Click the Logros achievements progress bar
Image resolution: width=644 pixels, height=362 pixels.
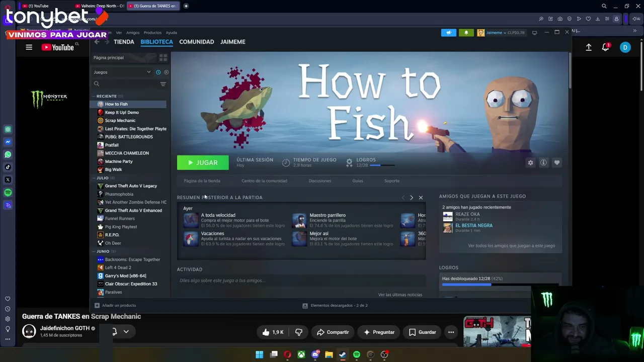pos(382,165)
